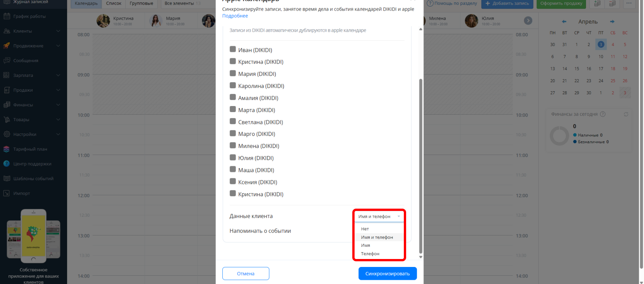Open the Подробнее link
The height and width of the screenshot is (284, 644).
(235, 16)
